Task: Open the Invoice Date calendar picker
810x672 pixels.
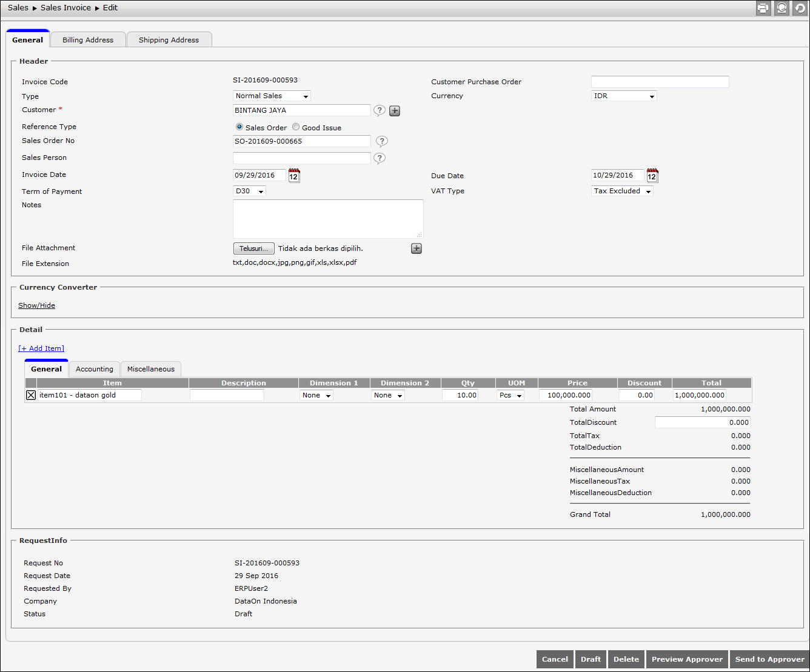Action: coord(294,176)
